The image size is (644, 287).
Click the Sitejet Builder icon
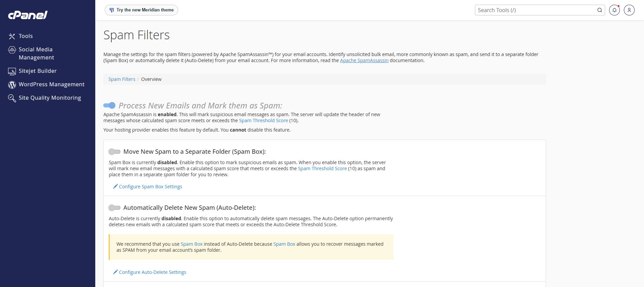click(x=12, y=71)
